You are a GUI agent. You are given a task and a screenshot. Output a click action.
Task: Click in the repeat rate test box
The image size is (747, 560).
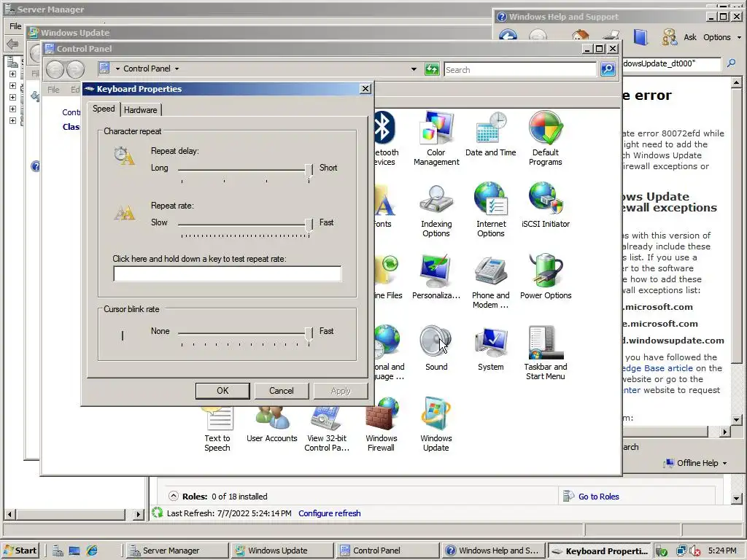228,274
